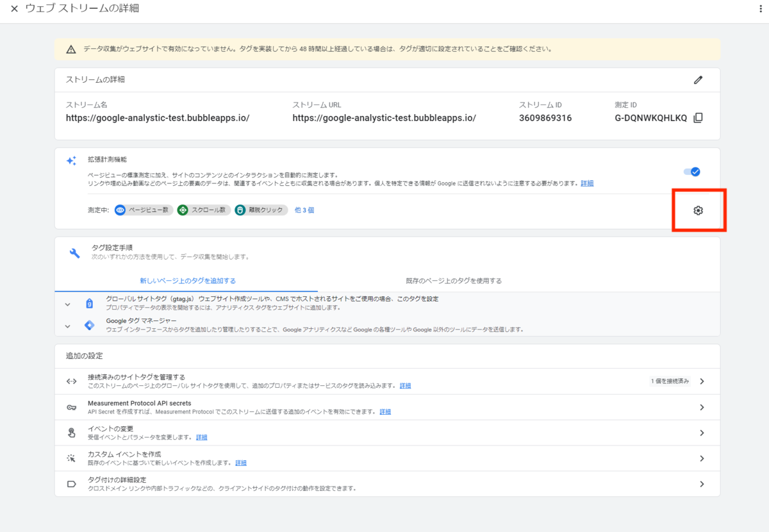Open the three-dot more options menu
The image size is (769, 532).
[760, 9]
